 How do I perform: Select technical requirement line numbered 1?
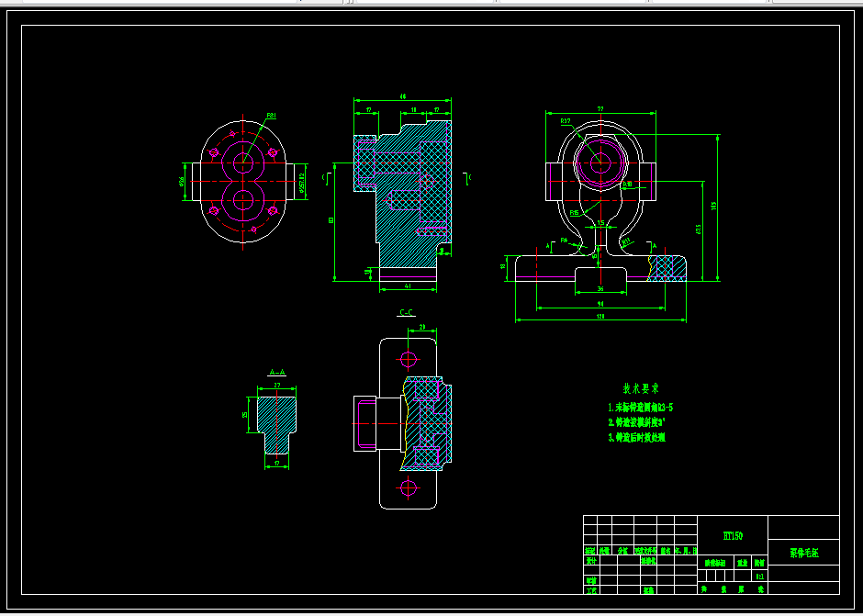(x=641, y=408)
